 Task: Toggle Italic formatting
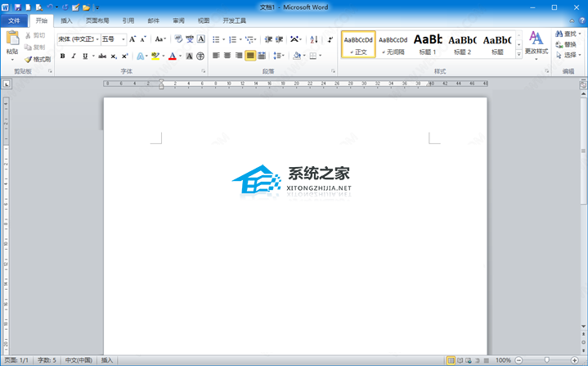pyautogui.click(x=74, y=56)
